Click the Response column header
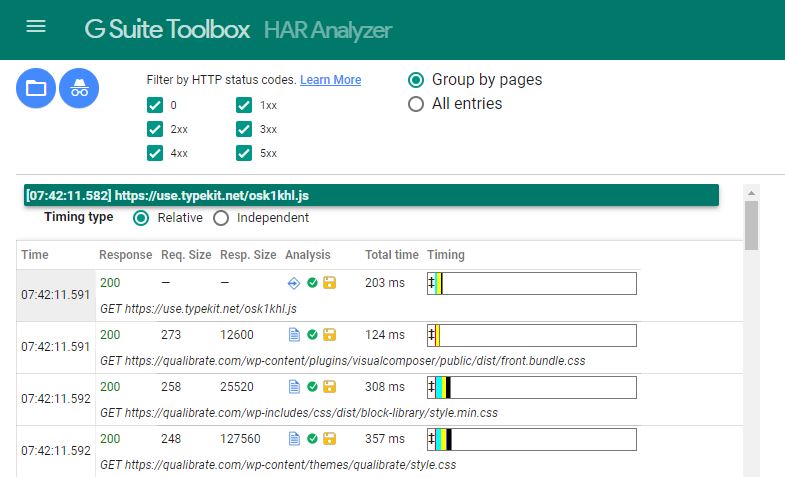Viewport: 785px width, 477px height. 126,255
